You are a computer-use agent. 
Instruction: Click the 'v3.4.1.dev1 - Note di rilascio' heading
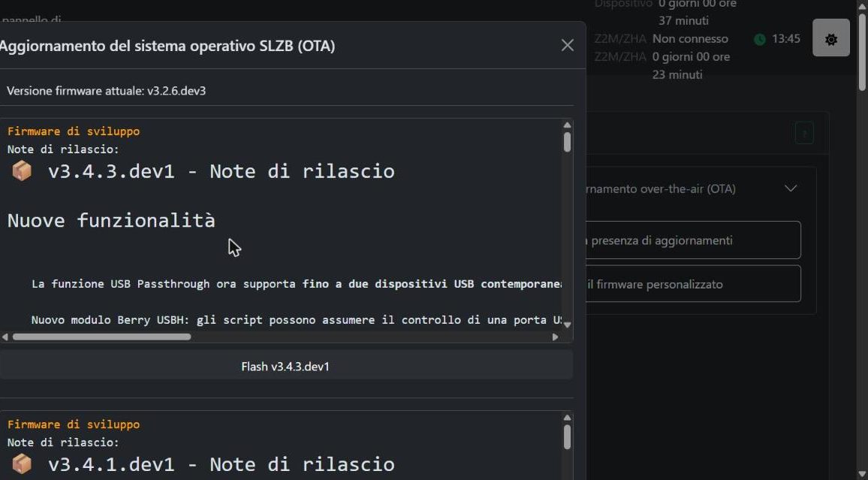click(x=222, y=464)
